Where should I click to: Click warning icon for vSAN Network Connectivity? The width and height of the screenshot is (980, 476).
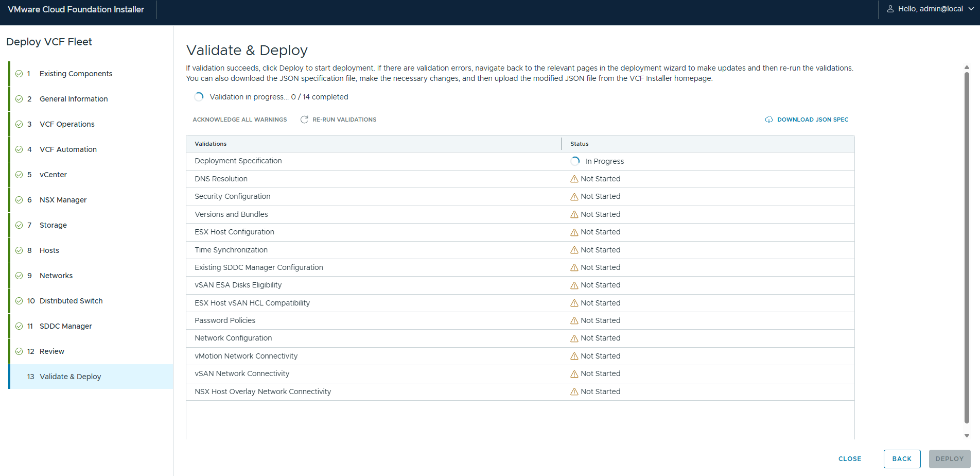click(574, 374)
